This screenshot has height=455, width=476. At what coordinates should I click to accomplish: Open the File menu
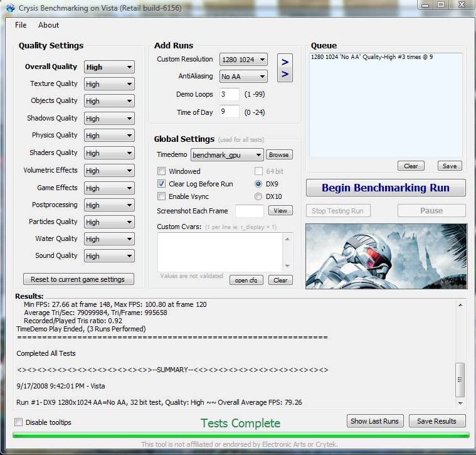pos(21,25)
